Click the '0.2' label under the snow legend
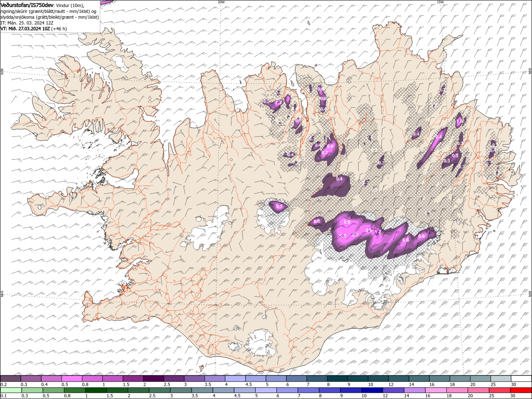The width and height of the screenshot is (532, 399). click(4, 384)
